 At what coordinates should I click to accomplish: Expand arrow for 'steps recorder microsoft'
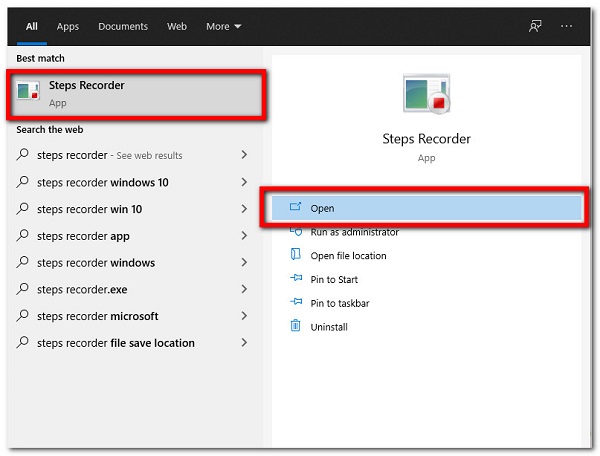pyautogui.click(x=244, y=316)
